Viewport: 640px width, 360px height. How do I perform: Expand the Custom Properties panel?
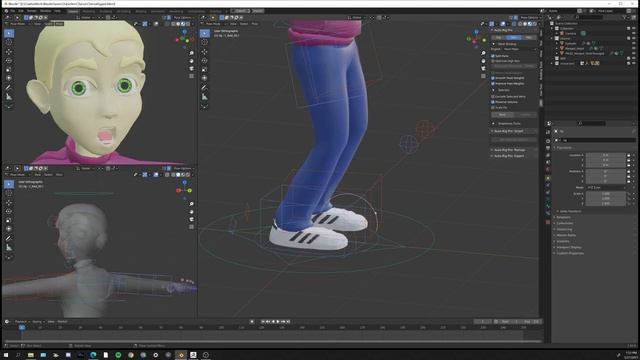[x=569, y=253]
